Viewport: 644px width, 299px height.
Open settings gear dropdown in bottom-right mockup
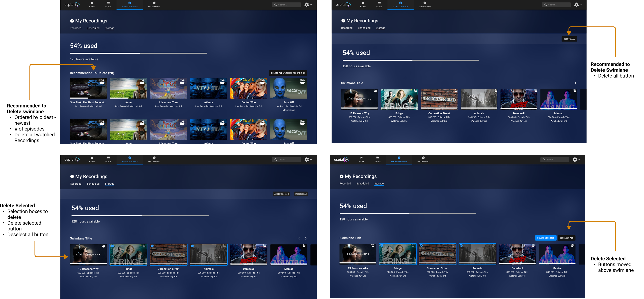point(576,160)
